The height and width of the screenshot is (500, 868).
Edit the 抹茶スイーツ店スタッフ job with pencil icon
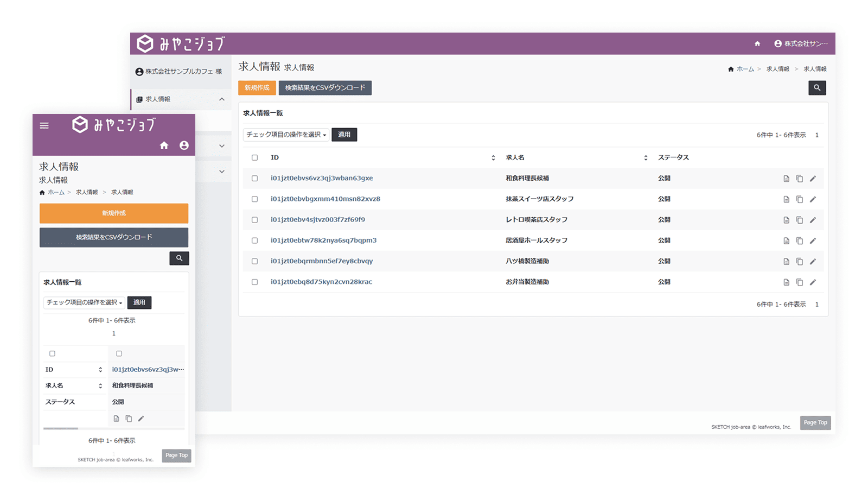813,199
